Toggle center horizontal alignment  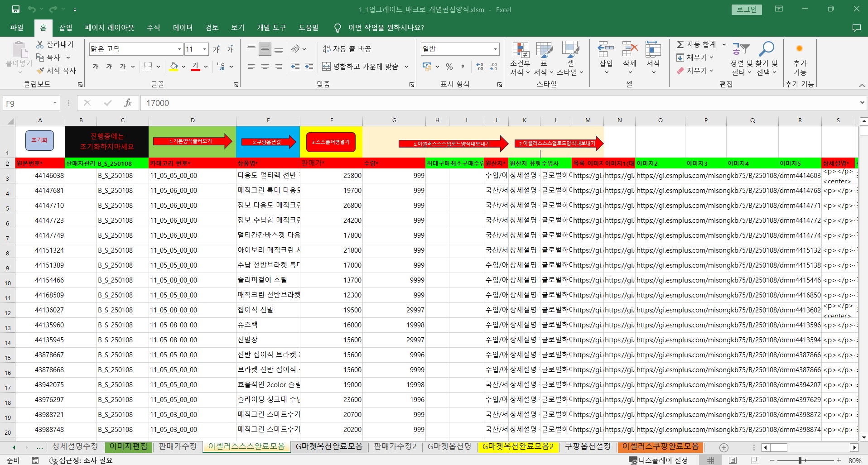point(265,67)
